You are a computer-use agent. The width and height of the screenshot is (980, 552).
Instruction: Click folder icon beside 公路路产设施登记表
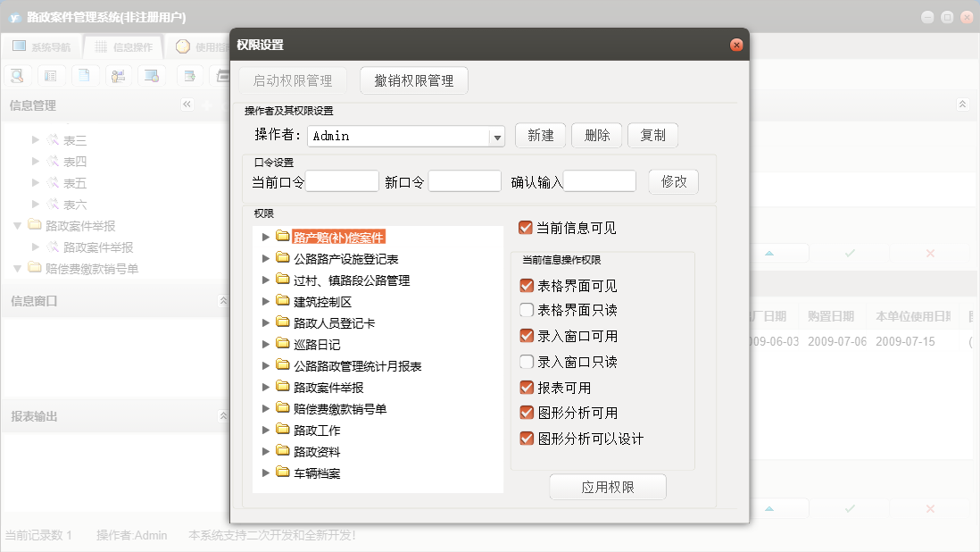283,257
